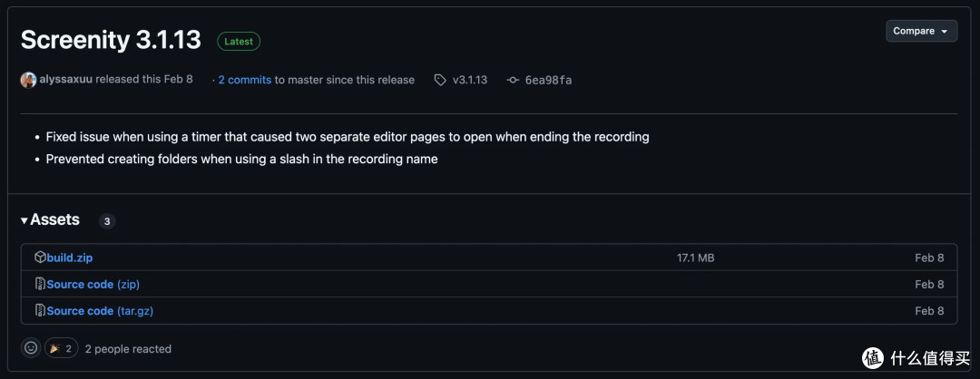Collapse the Assets section
Image resolution: width=980 pixels, height=379 pixels.
click(x=50, y=219)
